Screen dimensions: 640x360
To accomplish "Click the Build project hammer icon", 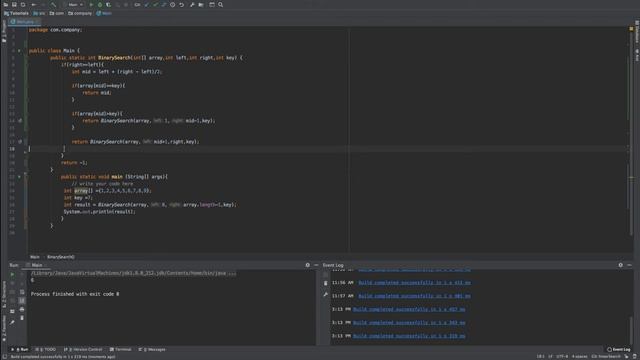I will click(x=53, y=4).
